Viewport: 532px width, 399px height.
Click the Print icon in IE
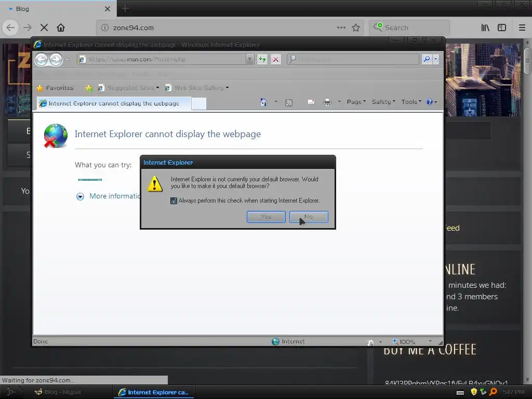point(327,102)
